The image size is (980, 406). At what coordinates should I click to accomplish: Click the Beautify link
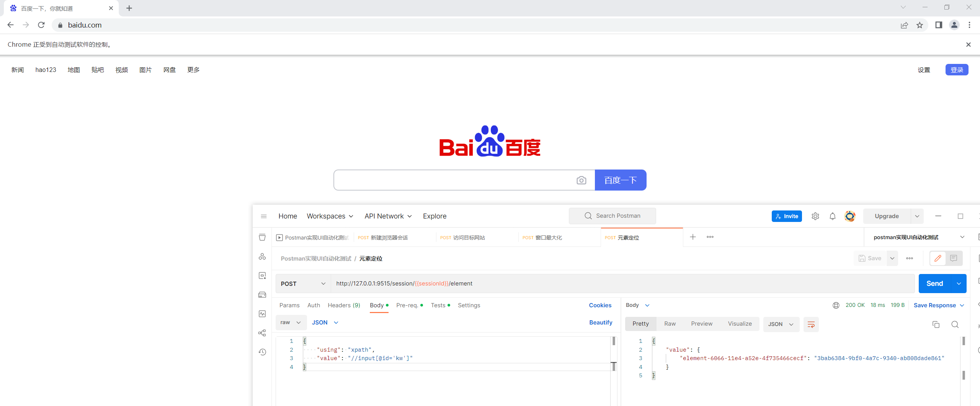tap(601, 323)
